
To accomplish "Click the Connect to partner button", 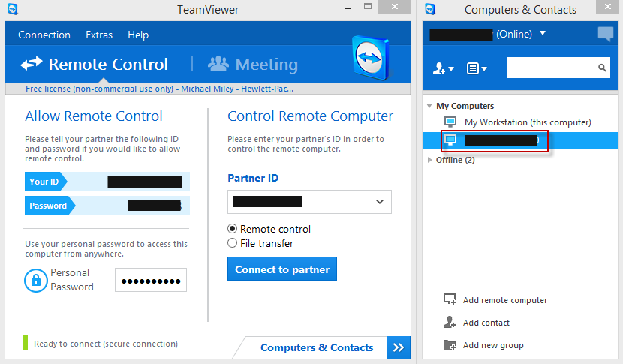I will (x=282, y=269).
